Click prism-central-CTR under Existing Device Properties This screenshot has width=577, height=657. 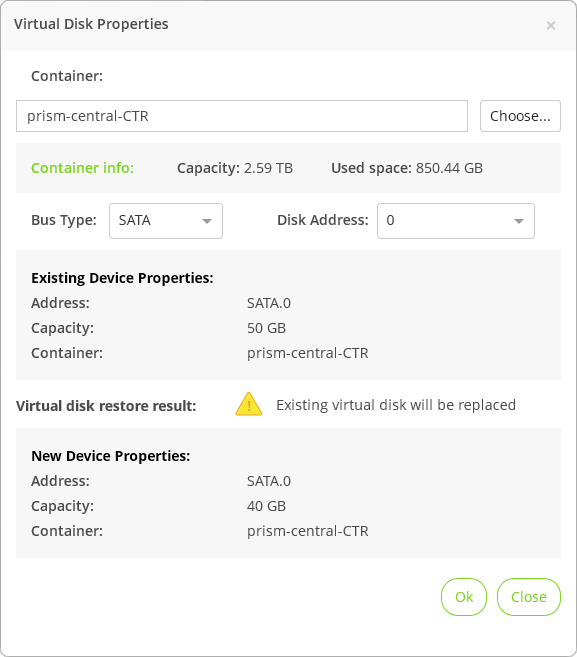point(308,353)
